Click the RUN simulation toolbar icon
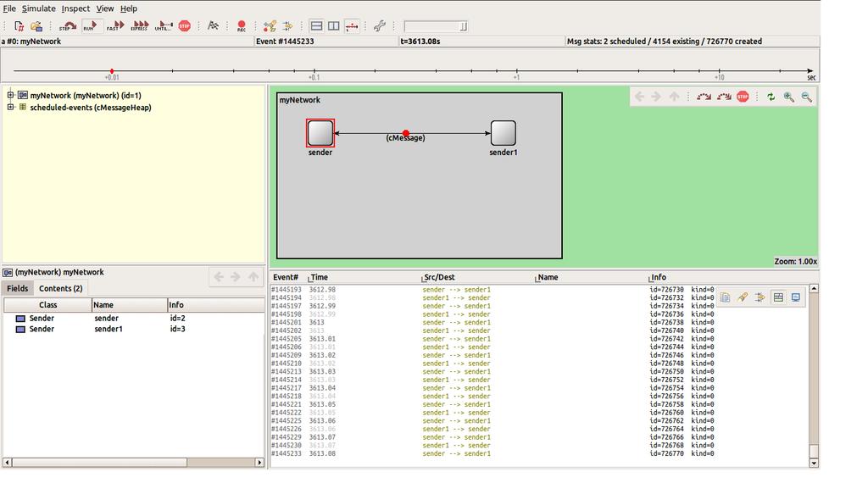The width and height of the screenshot is (868, 483). [91, 26]
